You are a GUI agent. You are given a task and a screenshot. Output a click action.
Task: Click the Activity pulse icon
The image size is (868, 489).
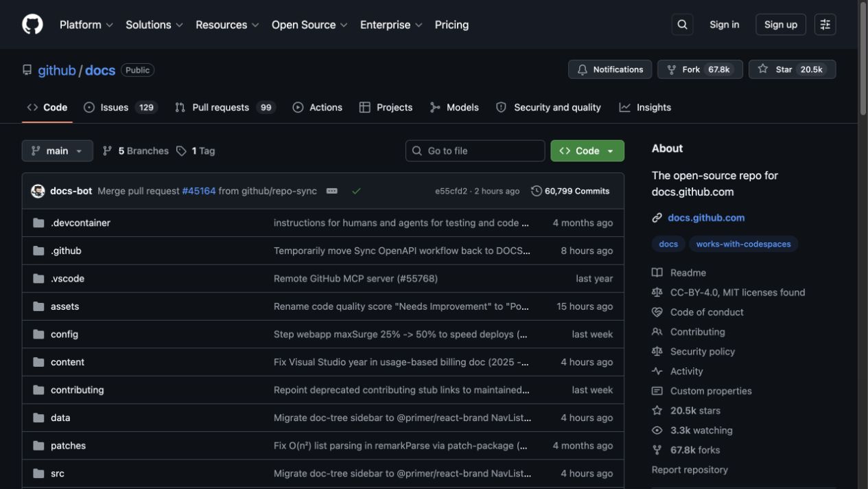click(657, 371)
